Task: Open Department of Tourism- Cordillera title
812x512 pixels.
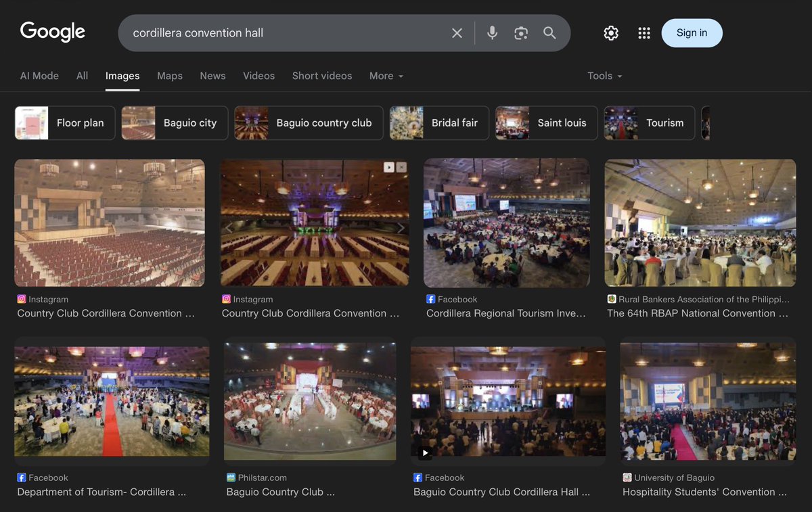Action: point(101,492)
